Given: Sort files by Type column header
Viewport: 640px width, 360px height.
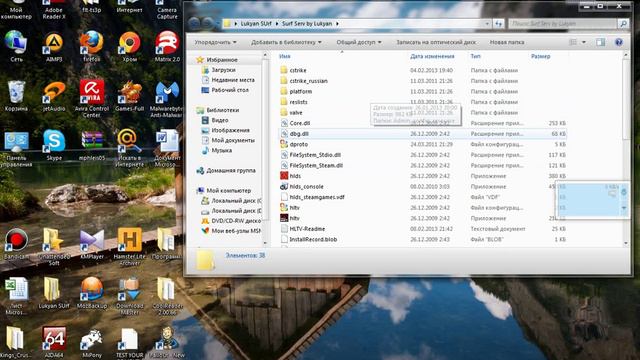Looking at the screenshot, I should coord(476,56).
